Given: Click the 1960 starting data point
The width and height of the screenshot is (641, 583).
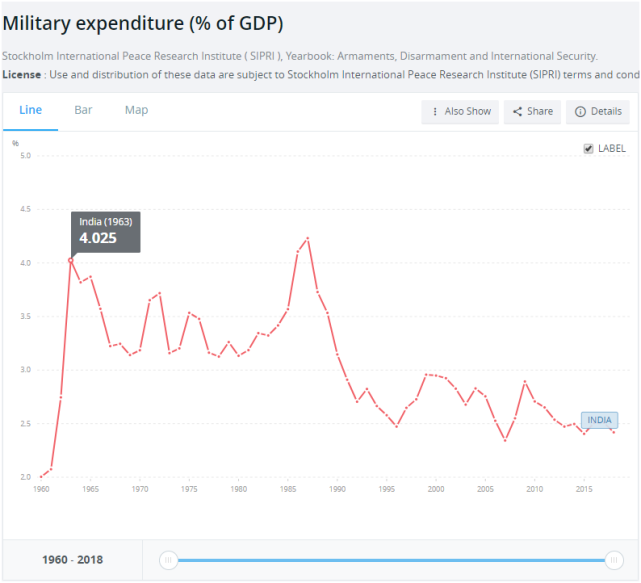Looking at the screenshot, I should pyautogui.click(x=41, y=477).
